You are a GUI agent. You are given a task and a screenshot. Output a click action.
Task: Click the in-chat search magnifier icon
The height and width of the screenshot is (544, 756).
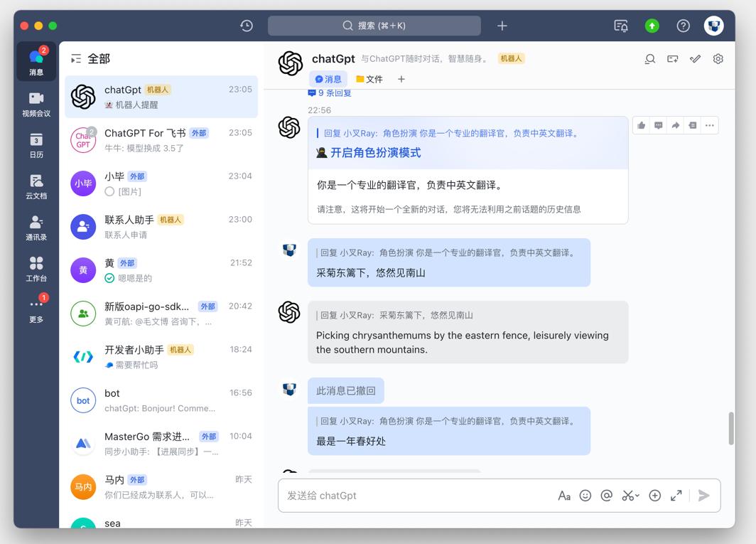point(649,59)
